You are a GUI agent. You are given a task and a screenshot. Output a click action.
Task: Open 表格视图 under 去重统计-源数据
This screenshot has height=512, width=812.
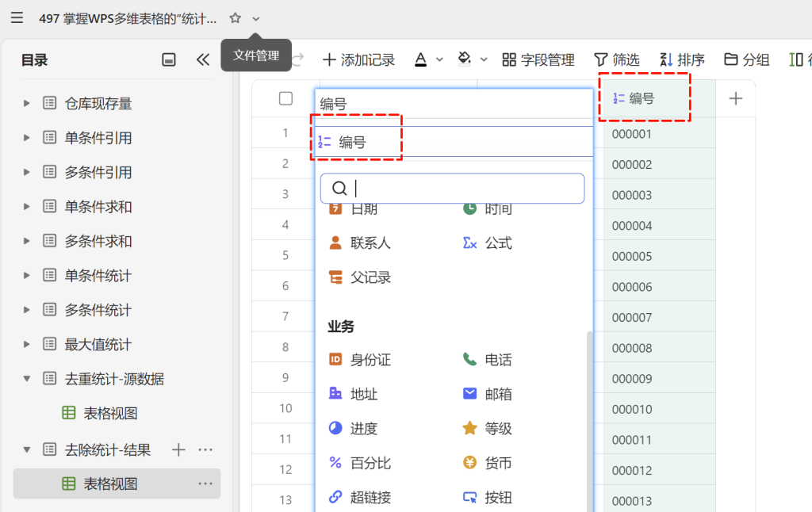click(110, 413)
